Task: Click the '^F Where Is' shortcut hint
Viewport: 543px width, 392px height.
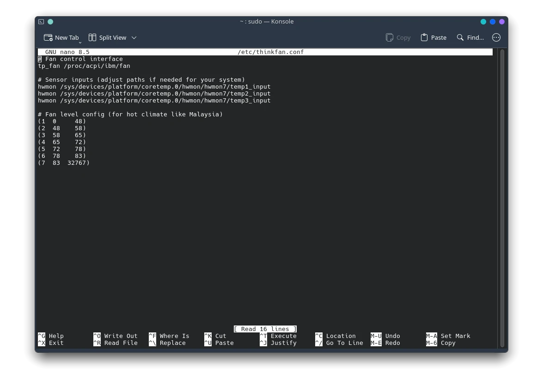Action: 169,336
